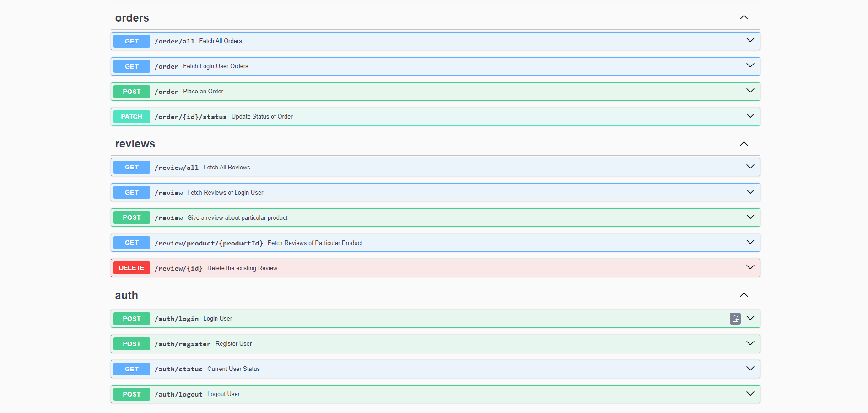The height and width of the screenshot is (413, 868).
Task: Click the PATCH badge for order status
Action: (x=132, y=117)
